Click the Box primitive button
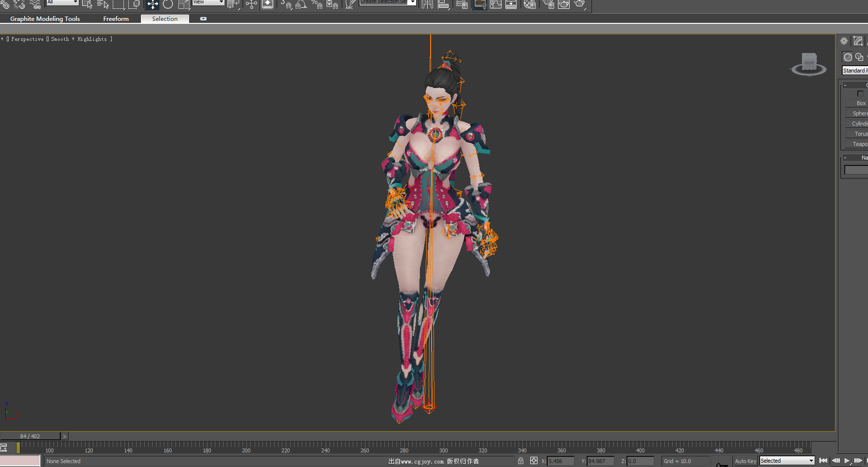Screen dimensions: 868x467 point(857,103)
